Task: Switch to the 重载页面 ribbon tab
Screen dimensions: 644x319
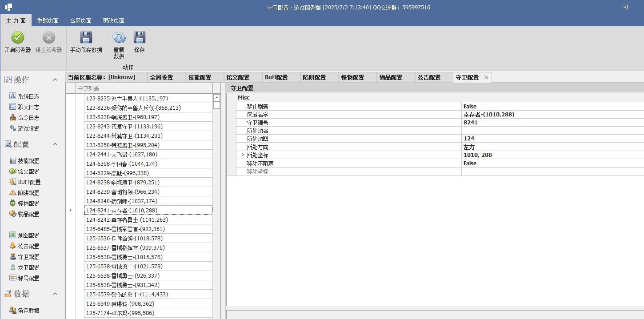Action: click(48, 20)
